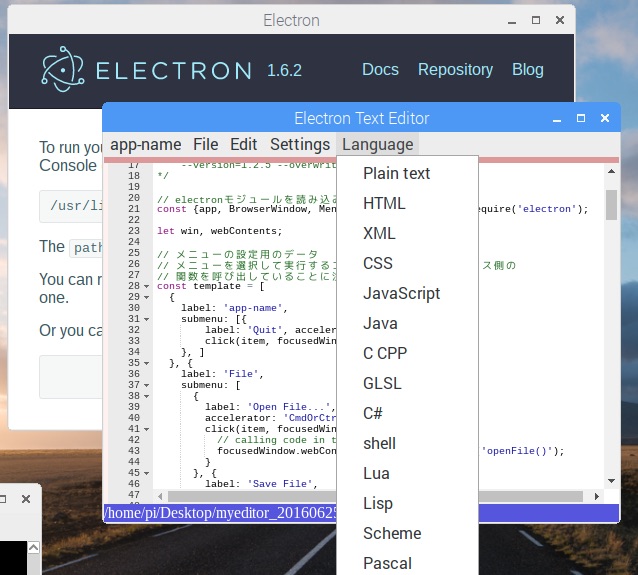Viewport: 638px width, 575px height.
Task: Select shell language
Action: click(x=407, y=444)
